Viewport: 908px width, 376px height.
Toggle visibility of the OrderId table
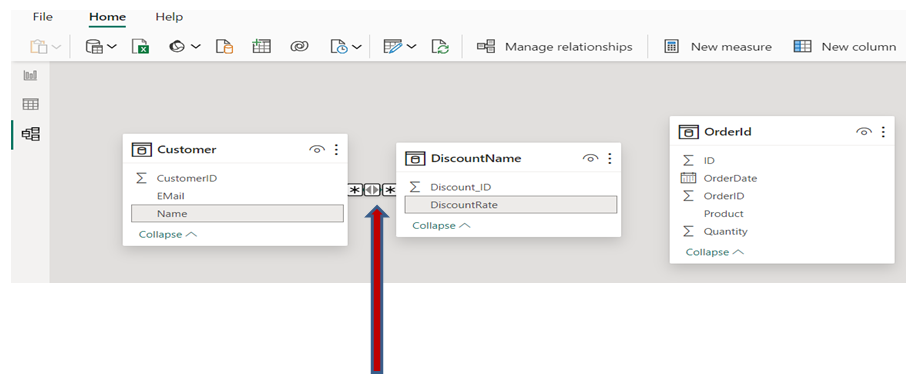click(x=863, y=132)
